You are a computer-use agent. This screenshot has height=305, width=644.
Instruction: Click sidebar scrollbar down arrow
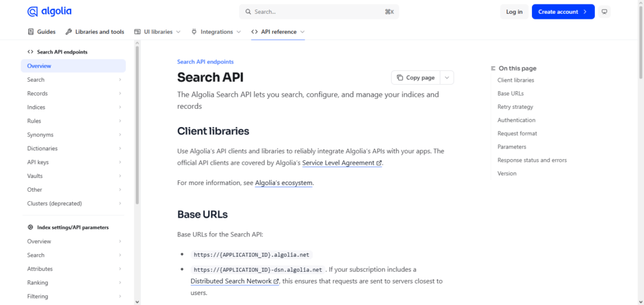[137, 302]
